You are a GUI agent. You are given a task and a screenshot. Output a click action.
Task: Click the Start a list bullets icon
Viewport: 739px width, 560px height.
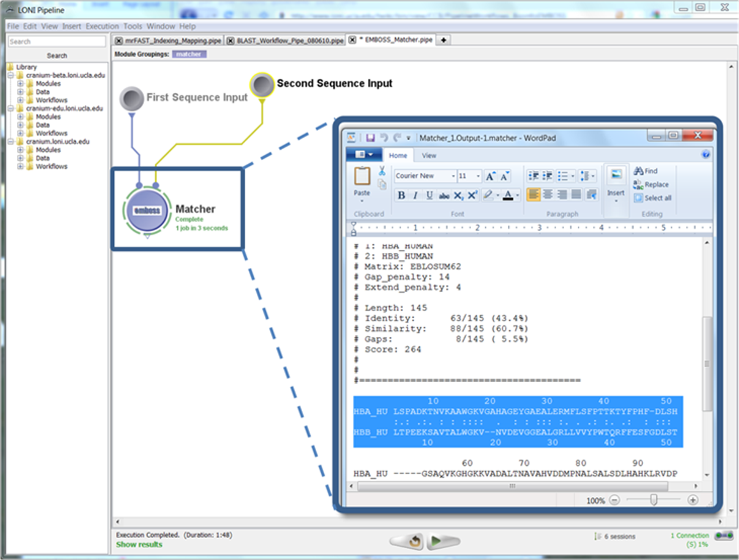563,176
